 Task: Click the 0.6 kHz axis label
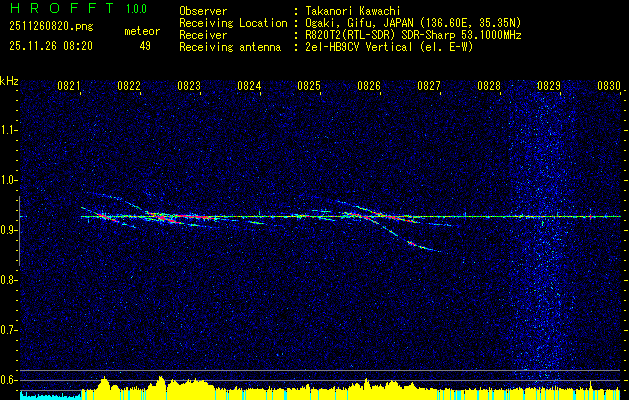[x=8, y=380]
